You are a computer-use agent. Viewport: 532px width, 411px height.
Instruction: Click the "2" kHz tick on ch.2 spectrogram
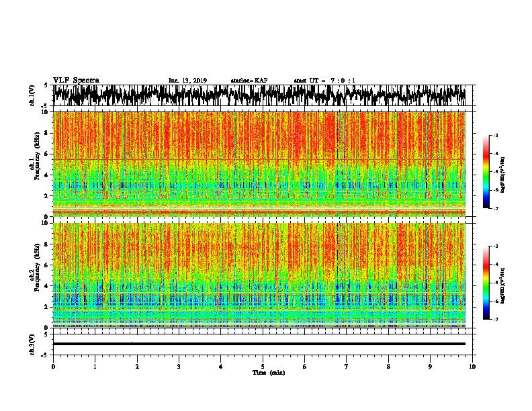pos(46,307)
